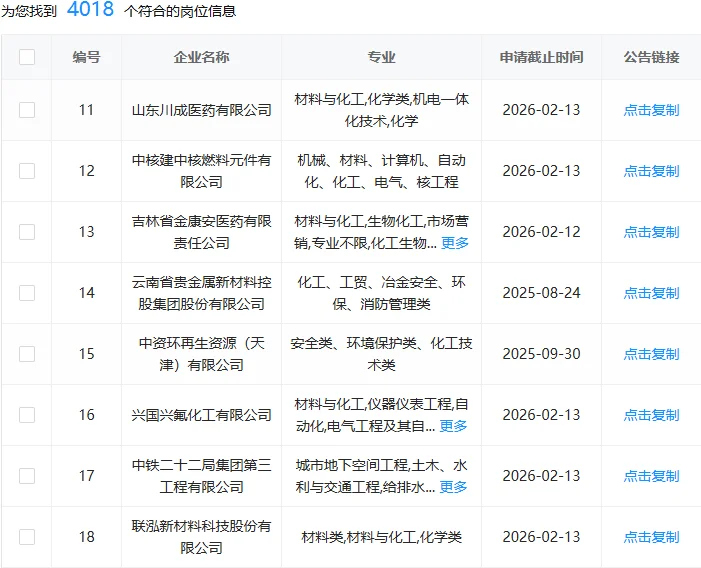Screen dimensions: 701x568
Task: Click majors cell for row 11
Action: 381,110
